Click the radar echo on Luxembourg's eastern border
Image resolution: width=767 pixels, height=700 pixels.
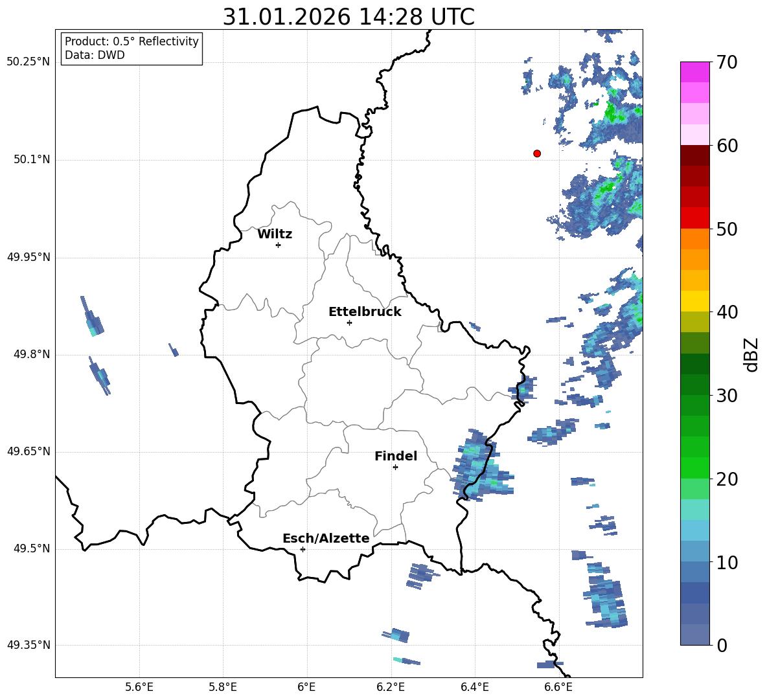click(482, 466)
